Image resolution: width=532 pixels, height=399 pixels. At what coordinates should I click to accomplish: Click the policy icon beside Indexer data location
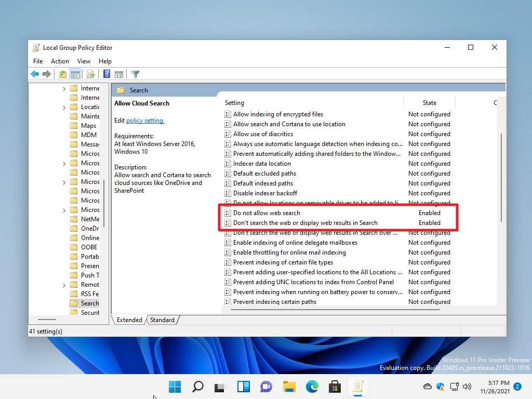coord(228,164)
